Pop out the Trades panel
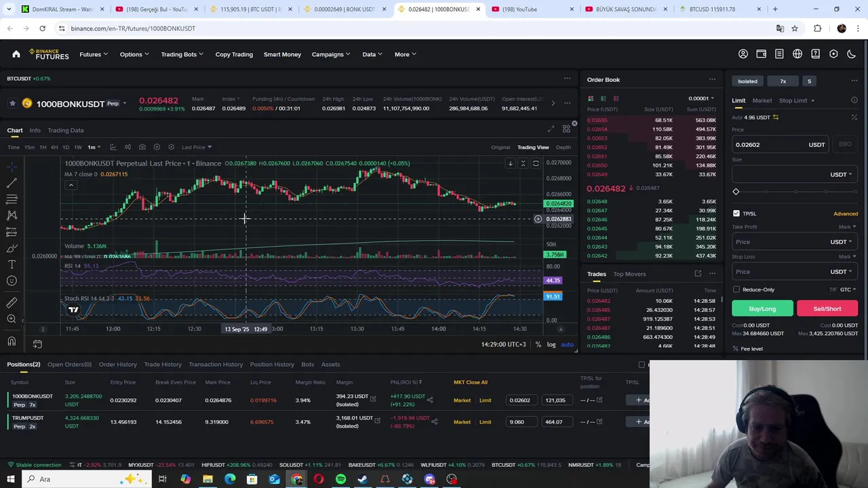 pos(698,274)
